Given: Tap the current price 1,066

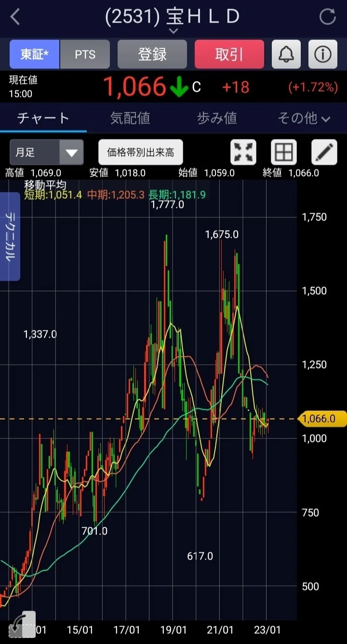Looking at the screenshot, I should pyautogui.click(x=134, y=87).
